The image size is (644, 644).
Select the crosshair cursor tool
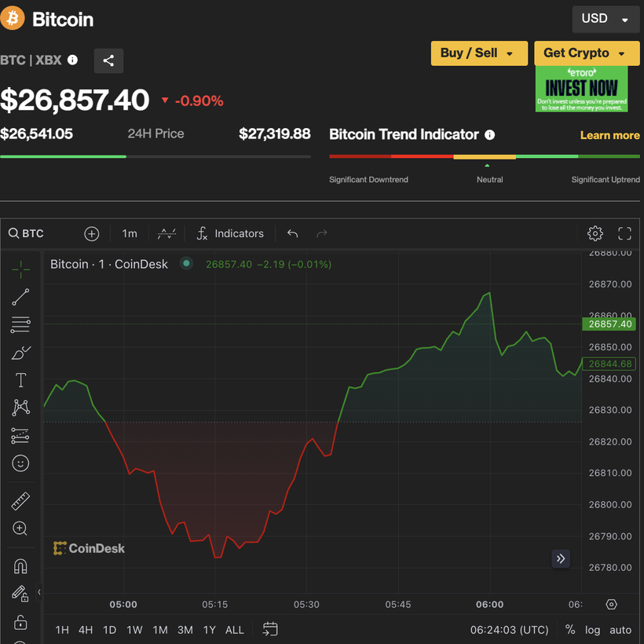tap(20, 269)
